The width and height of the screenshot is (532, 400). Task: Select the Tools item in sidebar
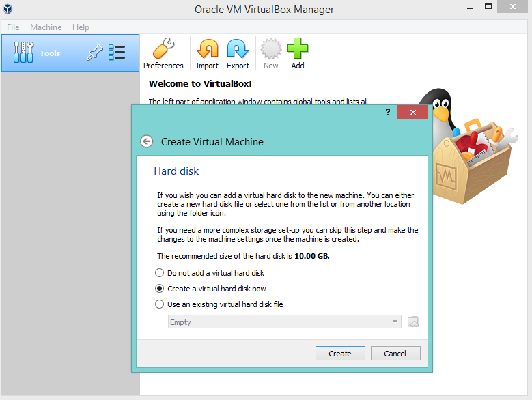[x=70, y=53]
